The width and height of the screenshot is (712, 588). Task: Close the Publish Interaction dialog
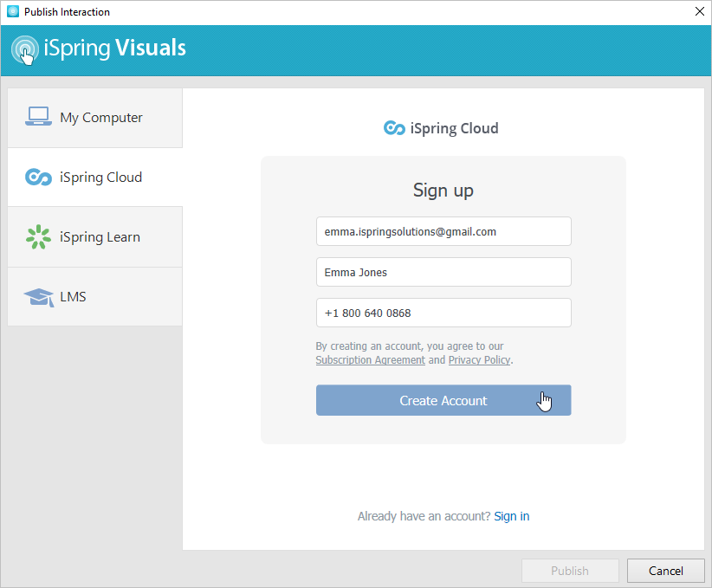700,11
